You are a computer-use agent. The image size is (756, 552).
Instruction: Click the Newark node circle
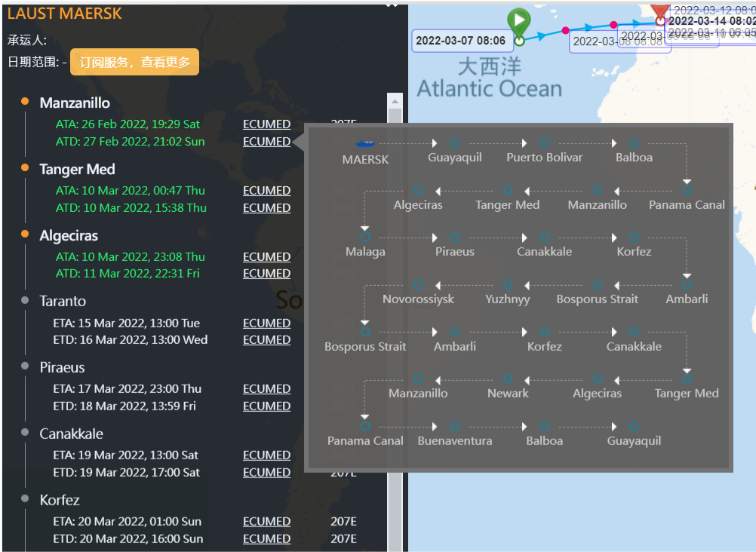click(x=507, y=379)
